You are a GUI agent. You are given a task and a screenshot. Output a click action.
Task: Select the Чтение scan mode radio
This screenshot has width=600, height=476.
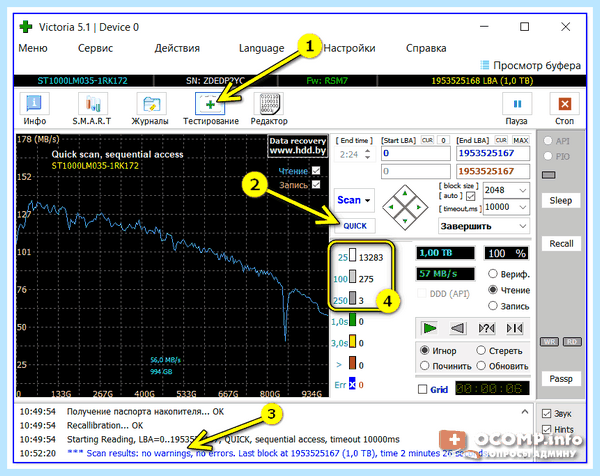pyautogui.click(x=492, y=290)
